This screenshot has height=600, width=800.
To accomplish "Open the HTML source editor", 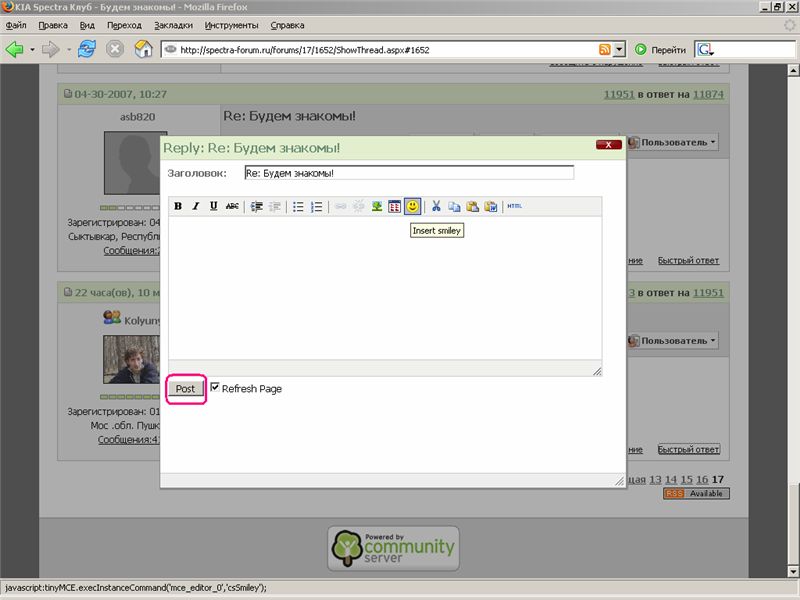I will 514,206.
